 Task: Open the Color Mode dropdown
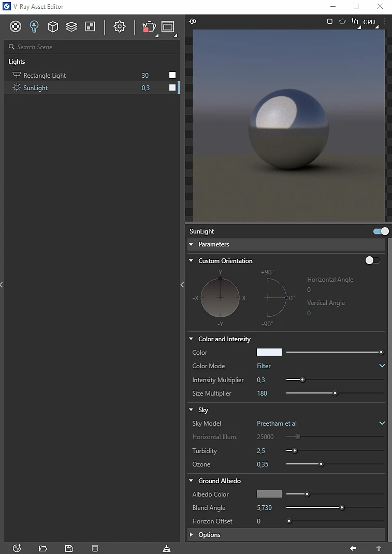[321, 366]
